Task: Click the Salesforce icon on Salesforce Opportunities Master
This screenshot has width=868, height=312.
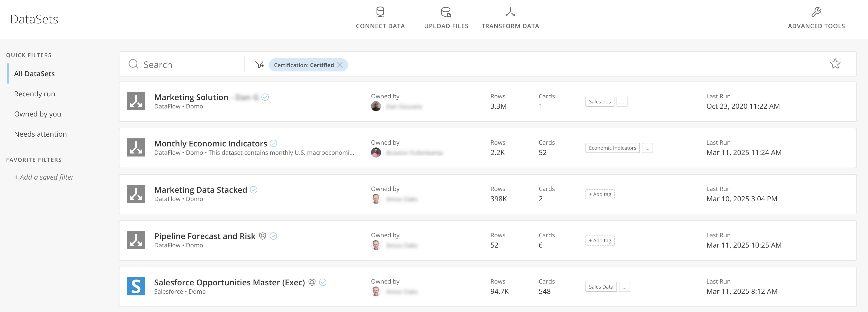Action: [136, 286]
